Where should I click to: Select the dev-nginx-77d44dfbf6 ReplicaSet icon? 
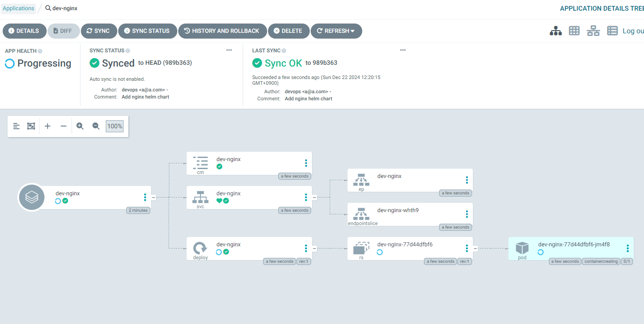click(361, 248)
